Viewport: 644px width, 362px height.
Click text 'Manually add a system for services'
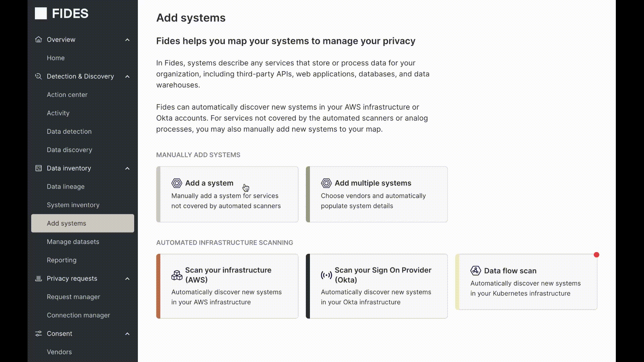pyautogui.click(x=225, y=196)
